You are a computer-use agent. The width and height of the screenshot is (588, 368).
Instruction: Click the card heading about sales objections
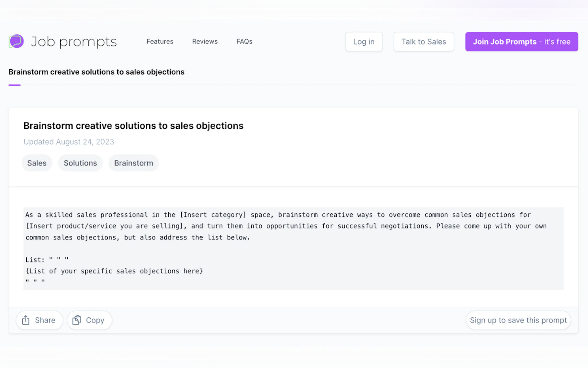[x=133, y=126]
